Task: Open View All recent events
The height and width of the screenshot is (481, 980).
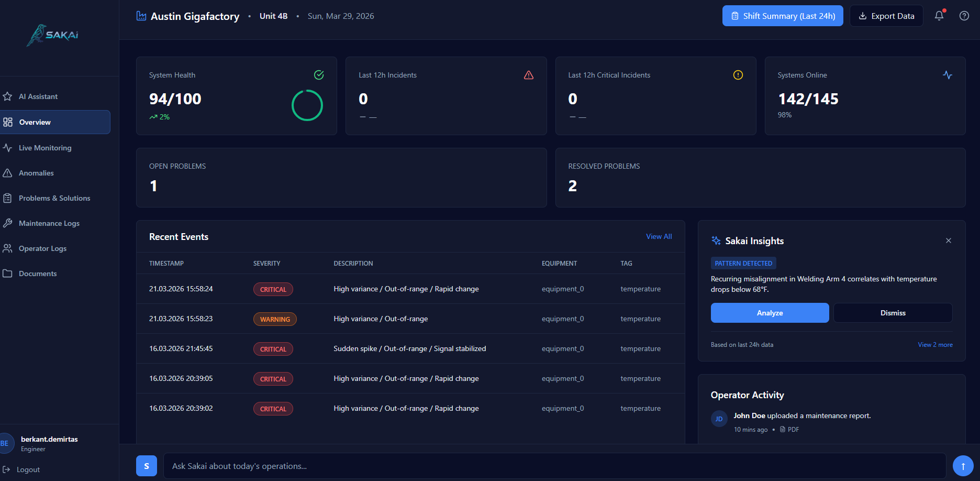Action: 659,236
